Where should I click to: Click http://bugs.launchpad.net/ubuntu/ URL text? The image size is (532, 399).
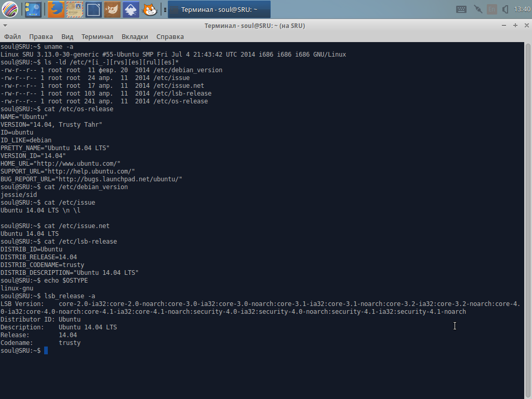[x=119, y=179]
